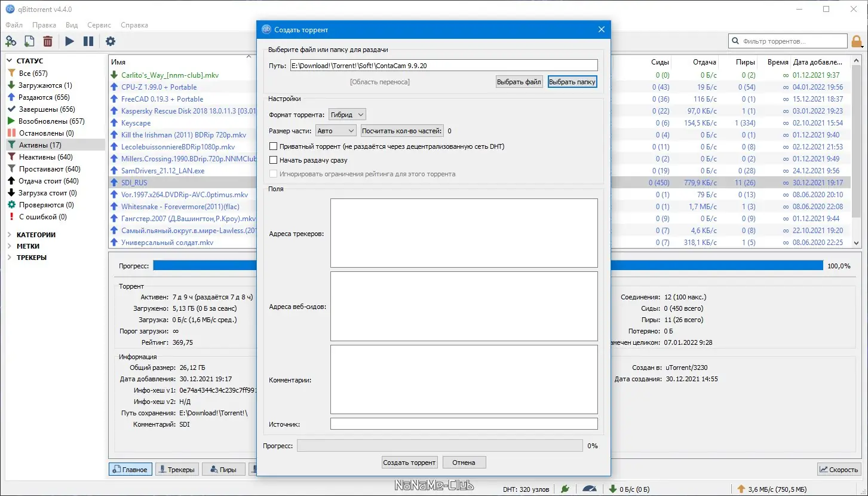Open the Справка menu
Viewport: 868px width, 496px height.
(134, 25)
